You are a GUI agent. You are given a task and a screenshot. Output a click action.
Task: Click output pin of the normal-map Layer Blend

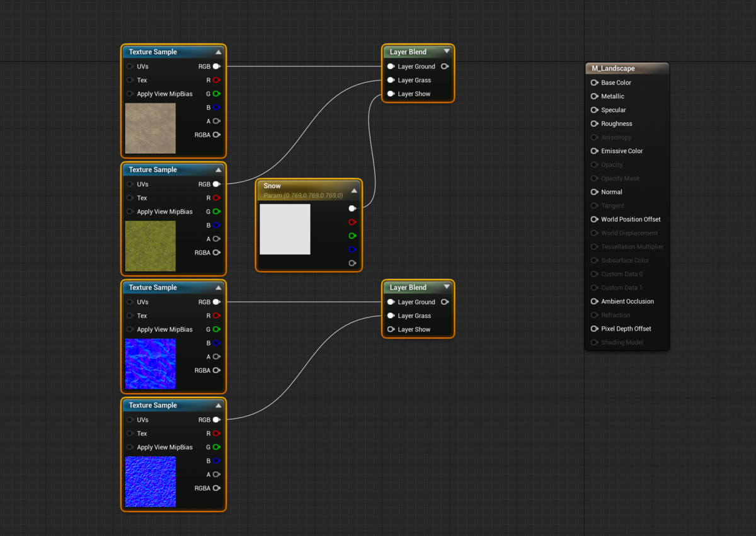click(x=445, y=302)
